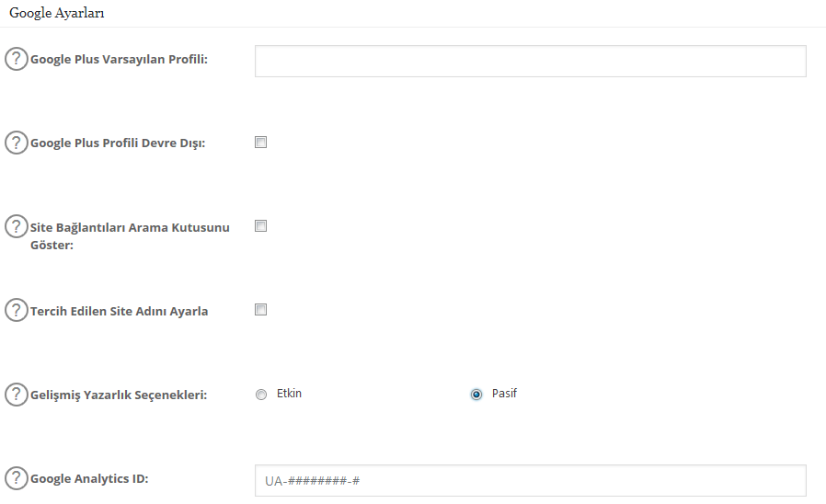The width and height of the screenshot is (826, 504).
Task: Click the Google Plus Varsayılan Profili label
Action: click(x=119, y=59)
